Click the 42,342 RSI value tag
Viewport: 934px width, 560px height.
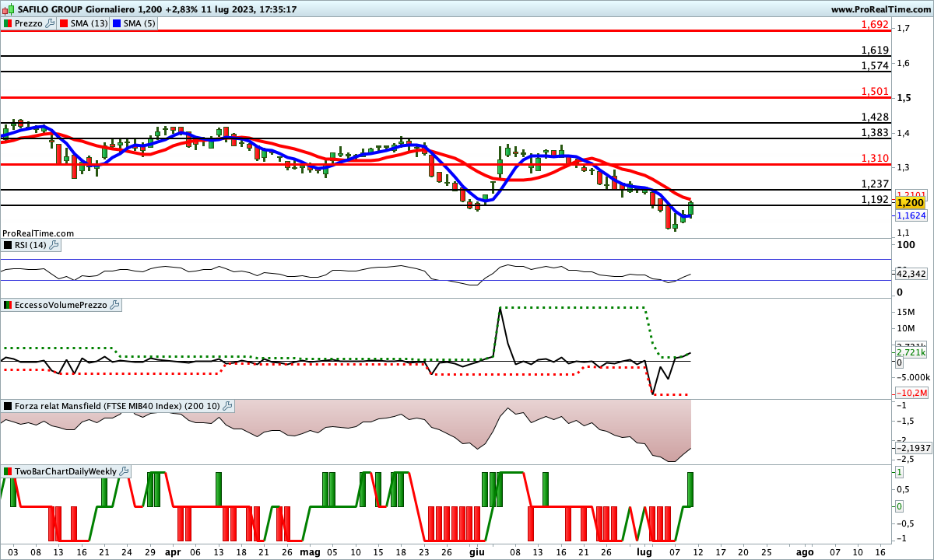pos(911,274)
